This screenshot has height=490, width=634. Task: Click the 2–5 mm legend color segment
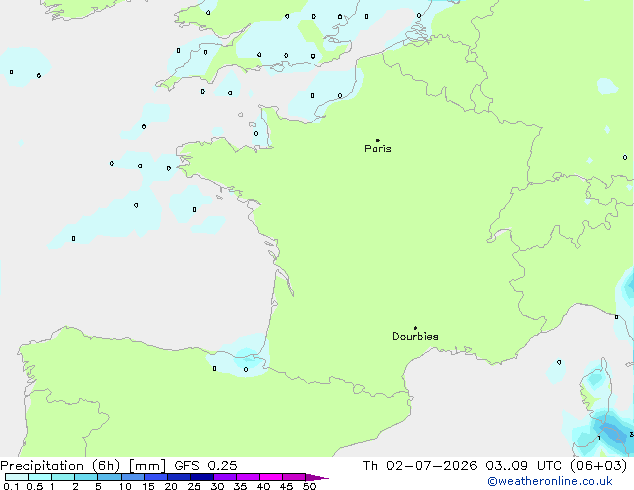(86, 477)
